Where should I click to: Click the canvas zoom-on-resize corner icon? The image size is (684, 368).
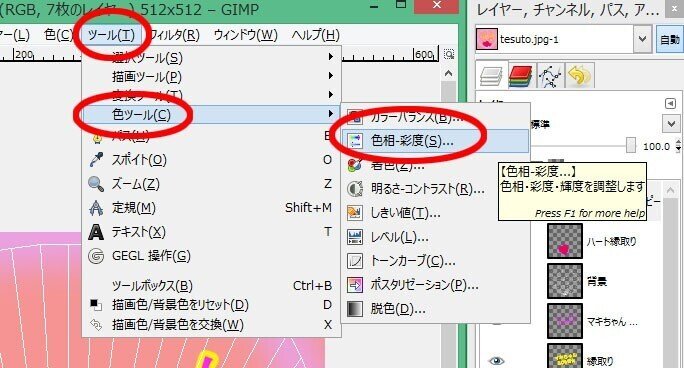(x=449, y=54)
